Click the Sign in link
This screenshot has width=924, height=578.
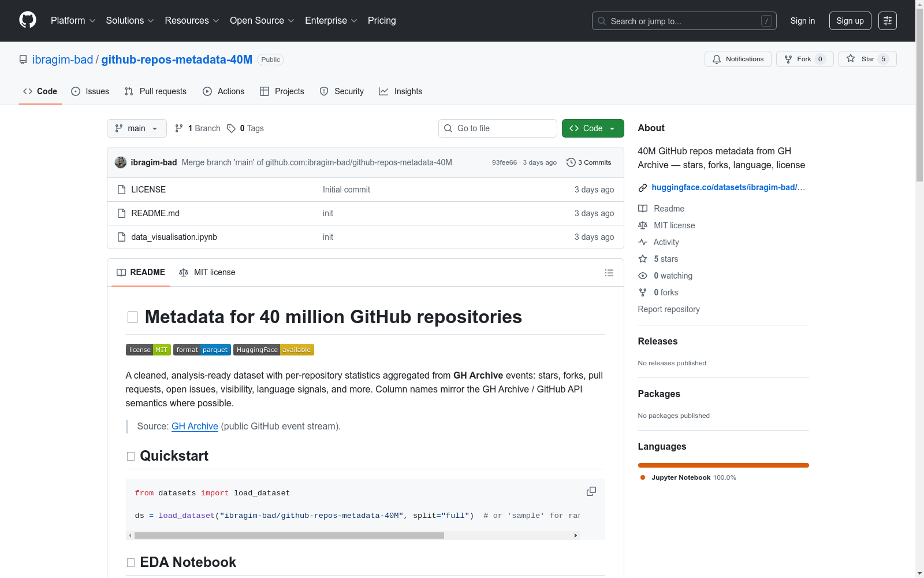coord(803,21)
